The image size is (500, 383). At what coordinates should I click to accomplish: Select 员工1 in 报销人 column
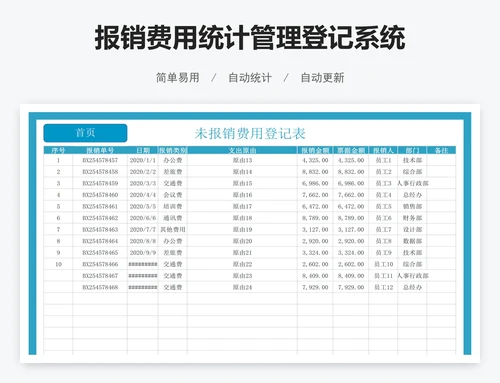tap(383, 160)
